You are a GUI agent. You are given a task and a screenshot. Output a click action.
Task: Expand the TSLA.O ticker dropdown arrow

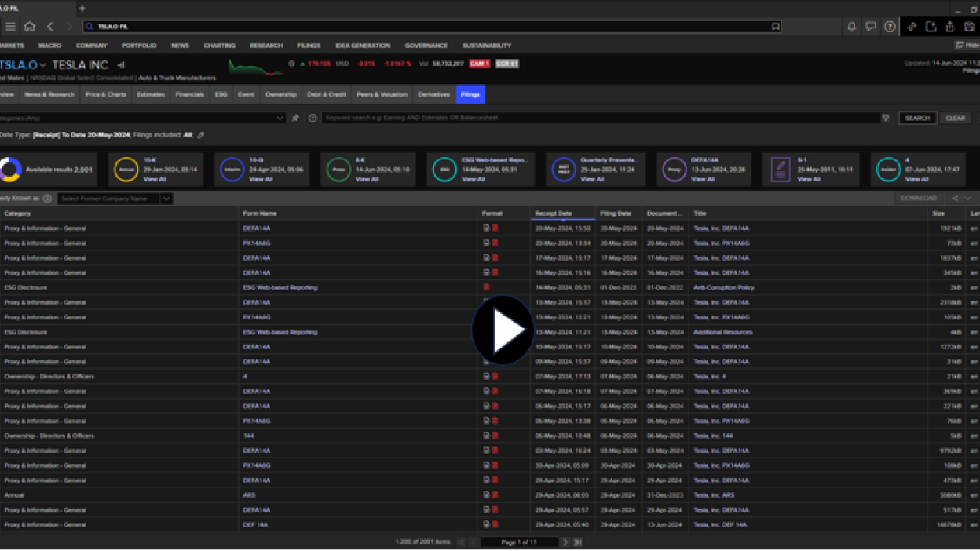43,65
